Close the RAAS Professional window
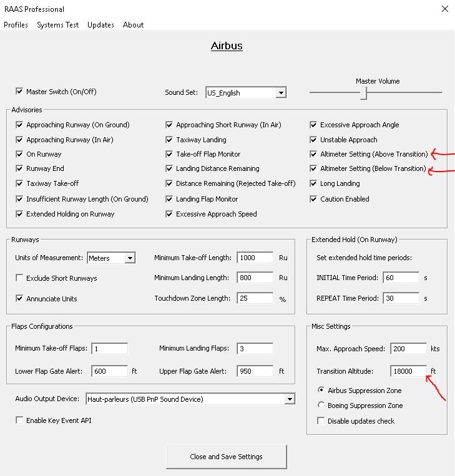The width and height of the screenshot is (455, 476). tap(445, 9)
